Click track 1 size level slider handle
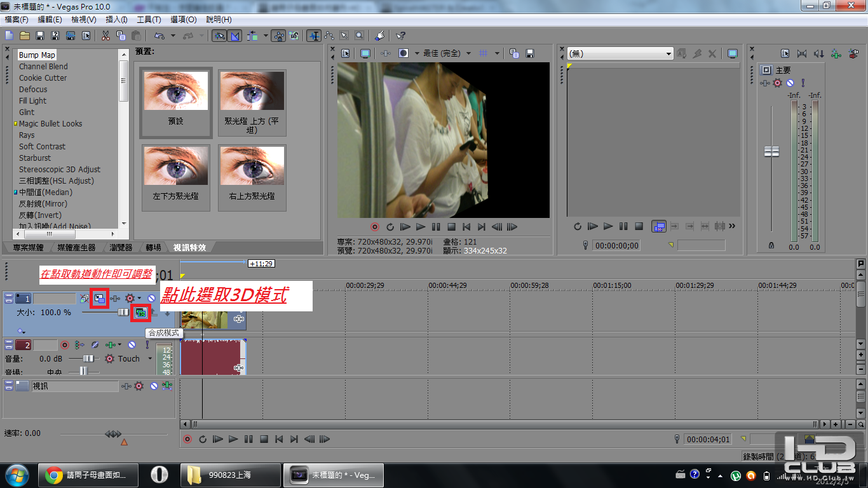Screen dimensions: 868x488 pyautogui.click(x=123, y=313)
